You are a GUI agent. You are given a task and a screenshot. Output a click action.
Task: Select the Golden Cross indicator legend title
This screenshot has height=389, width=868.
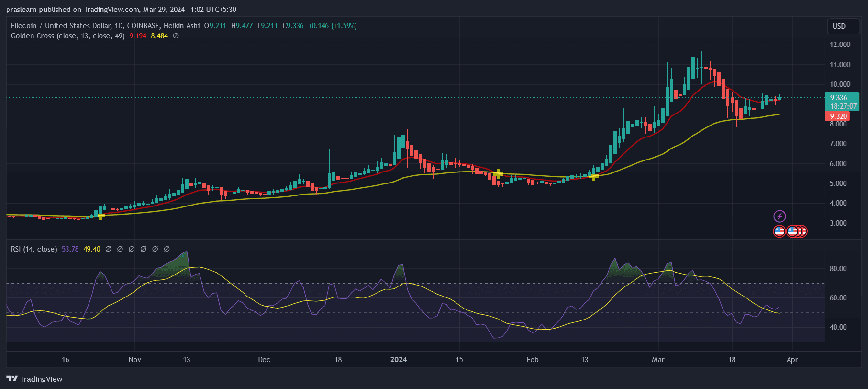coord(67,36)
